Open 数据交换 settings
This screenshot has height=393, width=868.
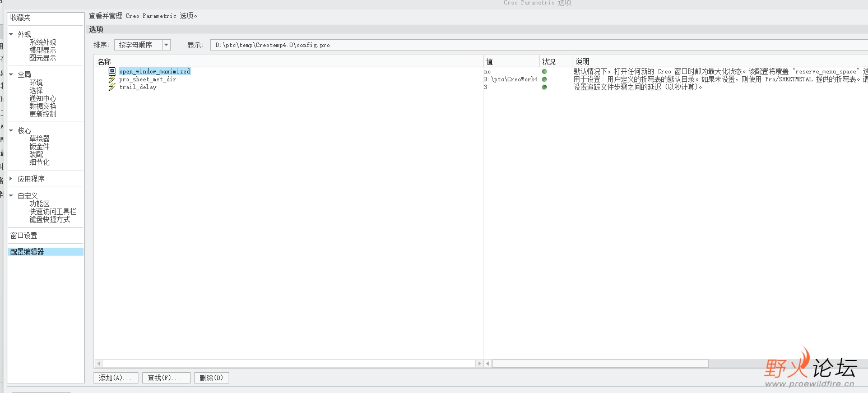pos(43,106)
